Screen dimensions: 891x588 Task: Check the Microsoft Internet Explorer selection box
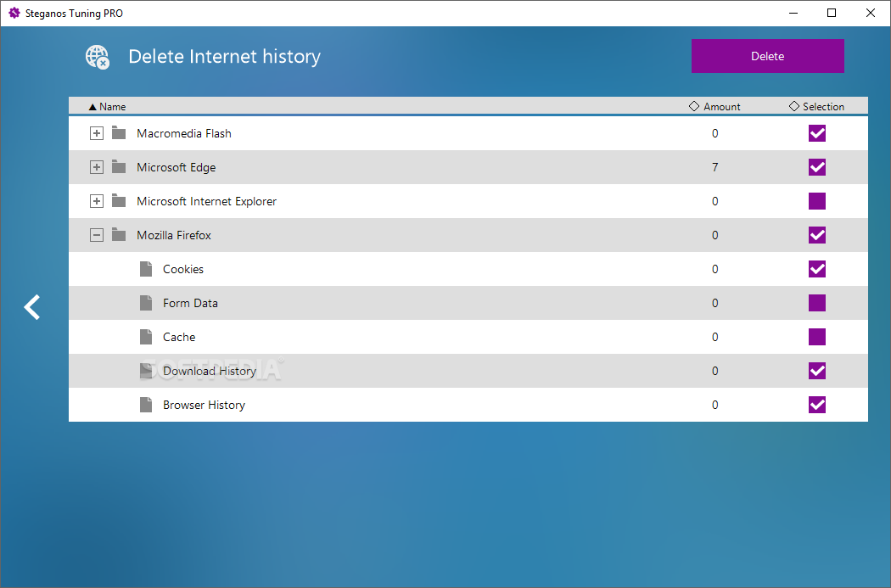point(816,201)
